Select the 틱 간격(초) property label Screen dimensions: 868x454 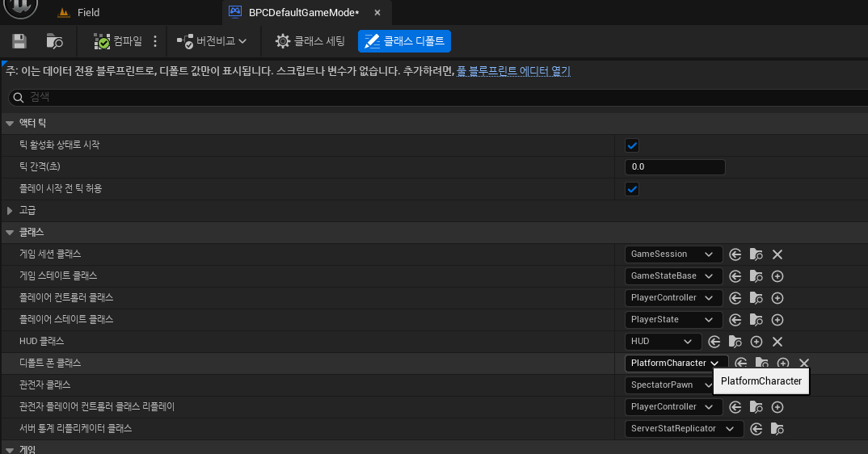[40, 166]
